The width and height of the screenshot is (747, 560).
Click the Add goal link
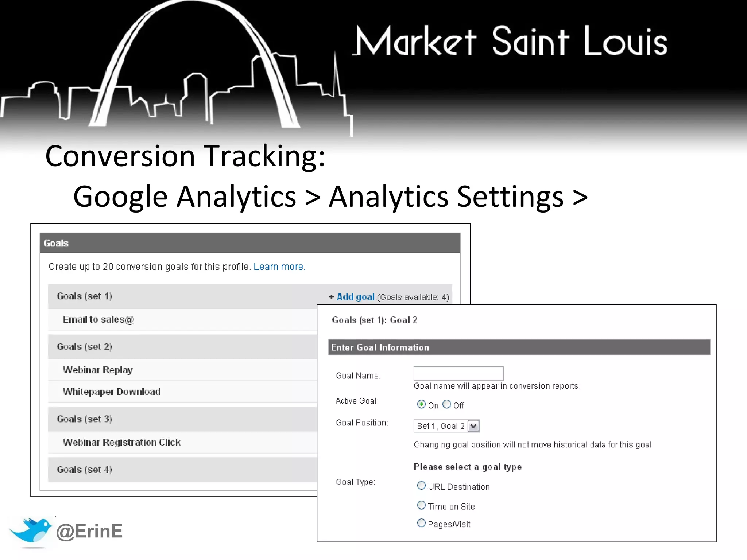(355, 297)
